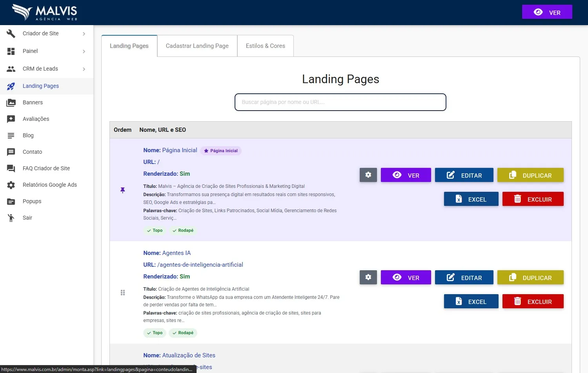The width and height of the screenshot is (588, 373).
Task: Focus the Buscar página search field
Action: click(x=340, y=102)
